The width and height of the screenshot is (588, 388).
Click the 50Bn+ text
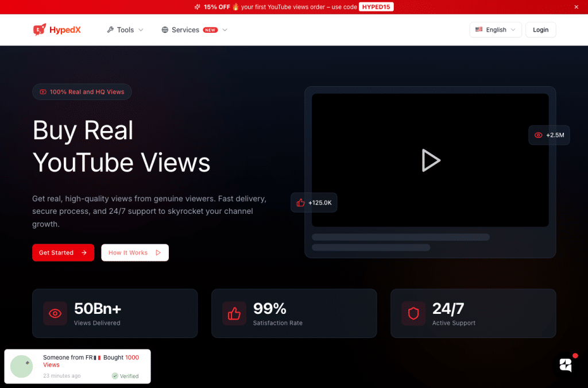[x=98, y=309]
